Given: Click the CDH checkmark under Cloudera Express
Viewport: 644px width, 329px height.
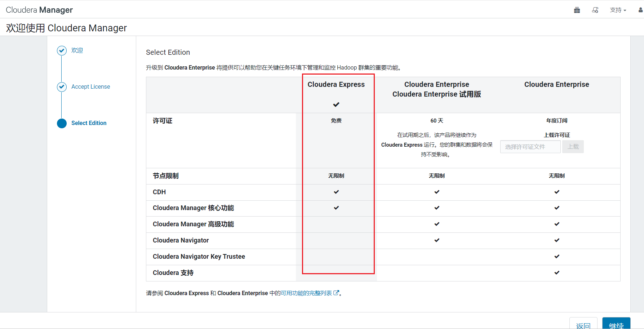Looking at the screenshot, I should [x=336, y=192].
